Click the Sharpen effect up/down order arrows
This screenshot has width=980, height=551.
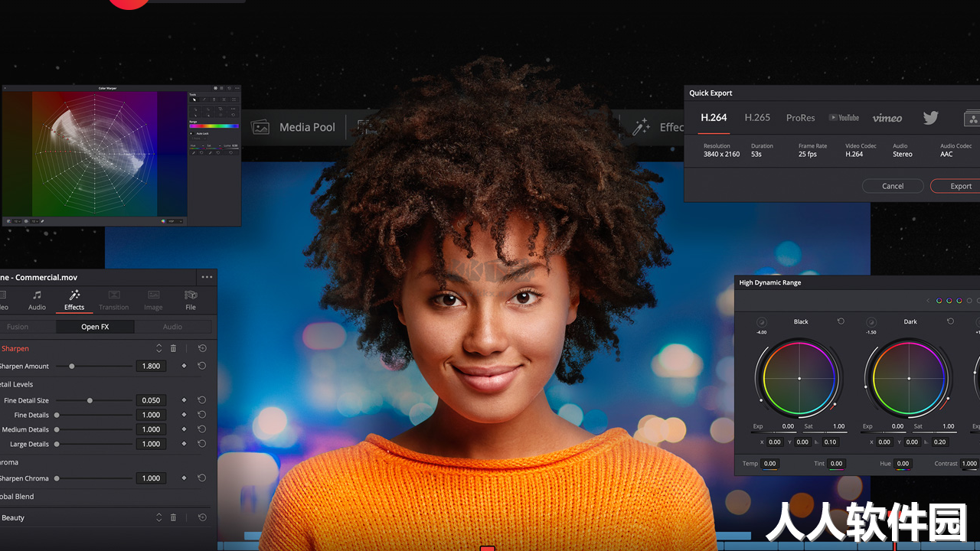click(158, 348)
